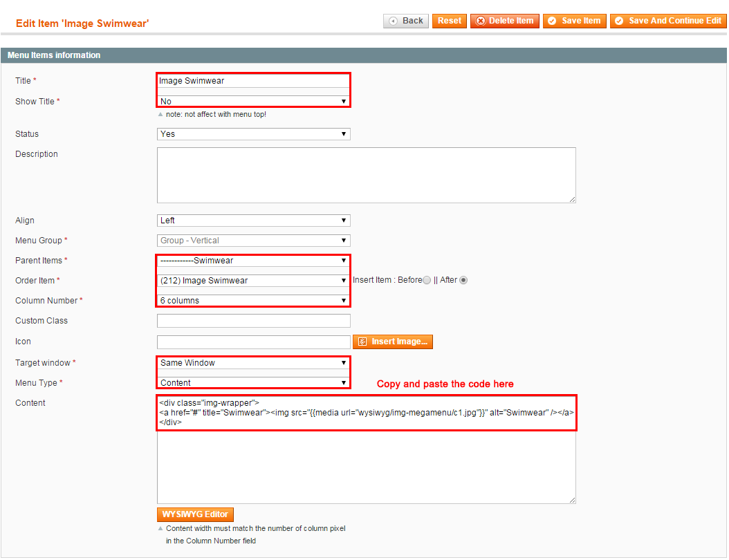Click the Edit Item 'Image Swimwear' heading

coord(82,24)
